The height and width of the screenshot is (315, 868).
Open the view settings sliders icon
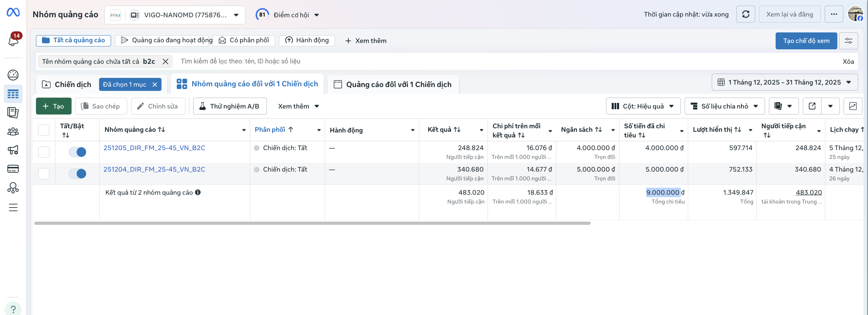848,41
